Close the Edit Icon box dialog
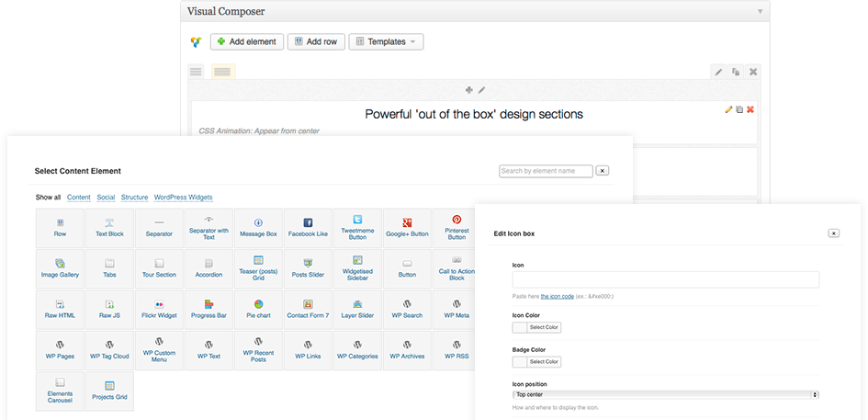This screenshot has width=868, height=420. point(834,233)
